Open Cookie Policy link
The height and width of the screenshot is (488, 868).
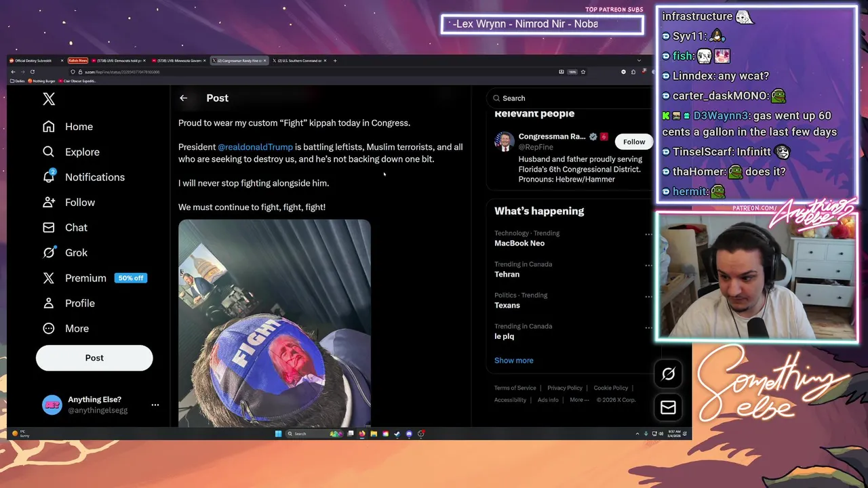[611, 388]
